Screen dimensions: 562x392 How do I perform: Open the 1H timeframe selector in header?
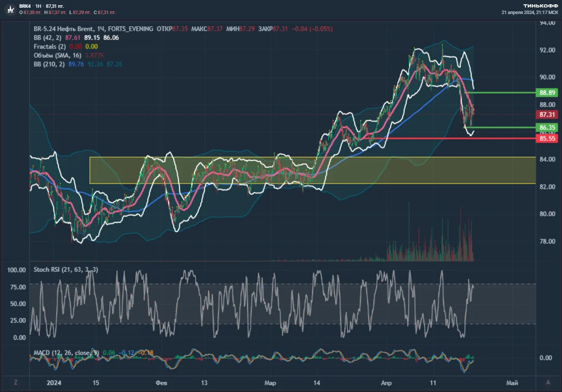[x=38, y=6]
